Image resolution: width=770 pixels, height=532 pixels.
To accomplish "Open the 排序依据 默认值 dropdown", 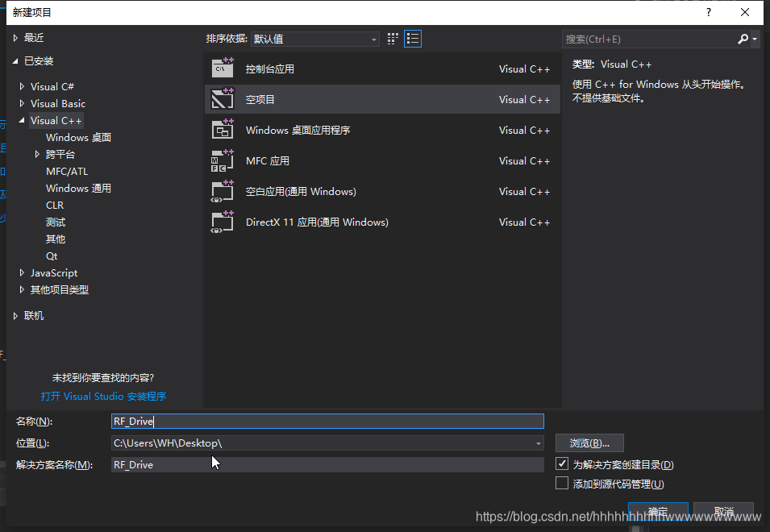I will click(314, 39).
